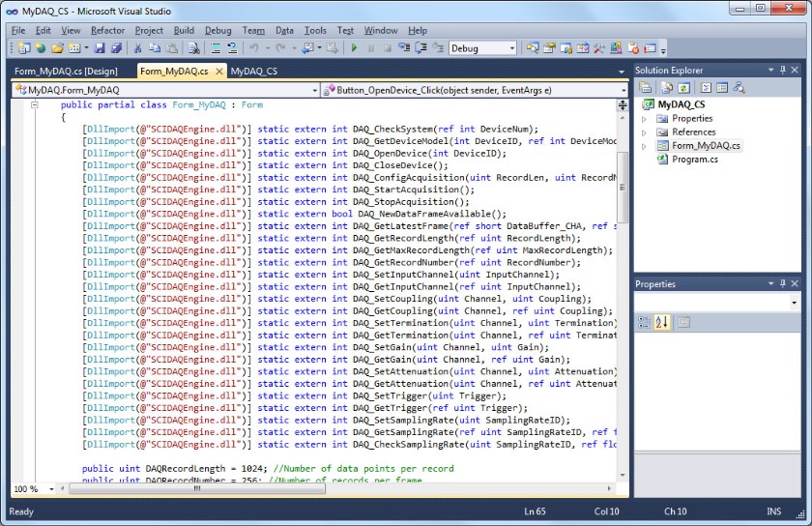Open the Tools menu
Image resolution: width=812 pixels, height=526 pixels.
[x=315, y=31]
